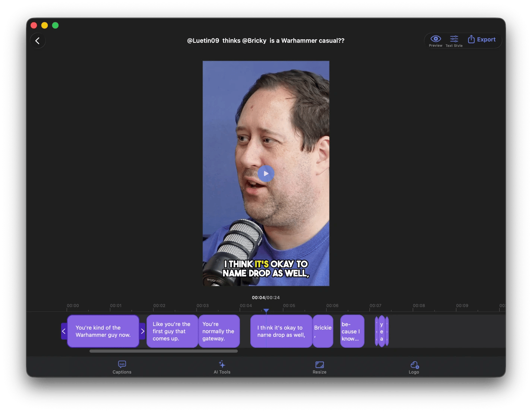Click the timeline horizontal scrollbar
Viewport: 532px width, 412px height.
coord(164,351)
